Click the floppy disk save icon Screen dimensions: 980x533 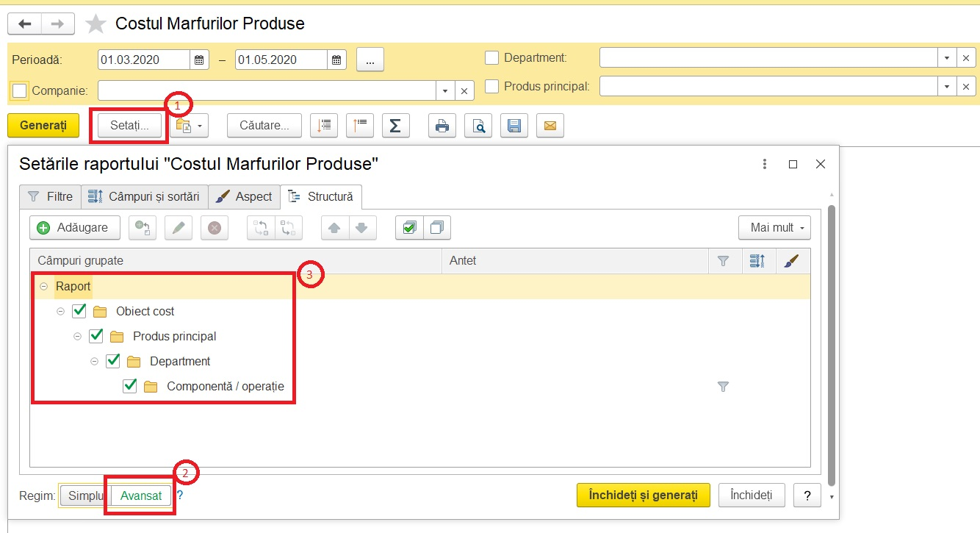[514, 125]
